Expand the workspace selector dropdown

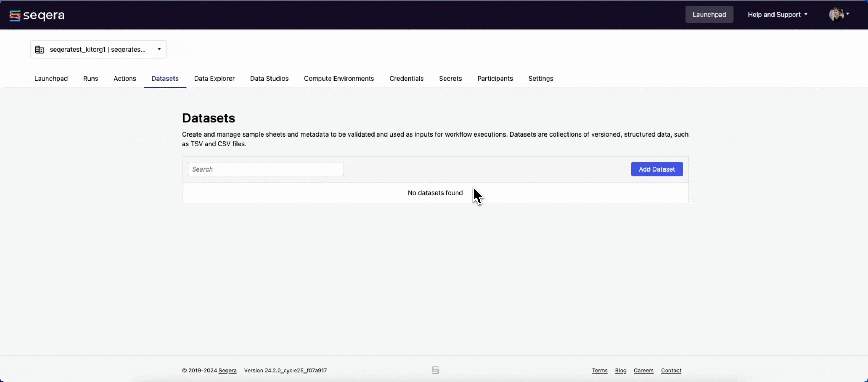click(158, 50)
